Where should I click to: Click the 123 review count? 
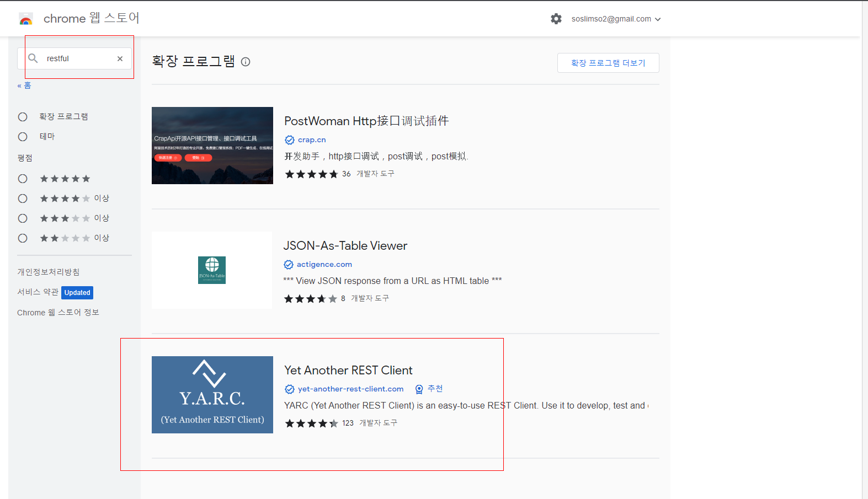click(x=348, y=423)
